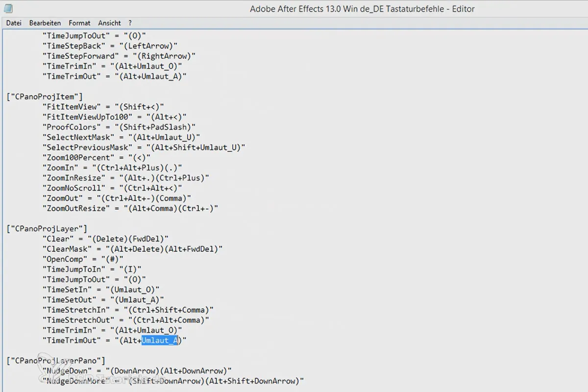Click the ["CPanoProjLayerPano"] section header
This screenshot has height=392, width=588.
click(x=56, y=361)
